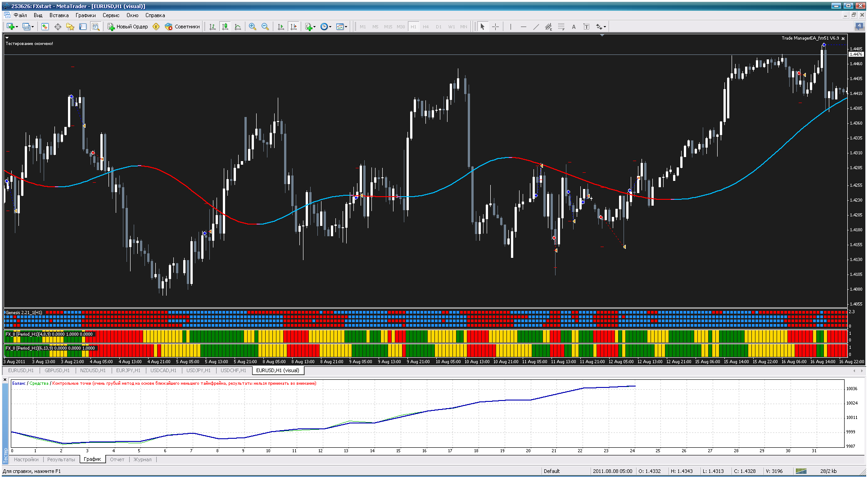This screenshot has width=868, height=477.
Task: Zoom in on the chart
Action: (253, 27)
